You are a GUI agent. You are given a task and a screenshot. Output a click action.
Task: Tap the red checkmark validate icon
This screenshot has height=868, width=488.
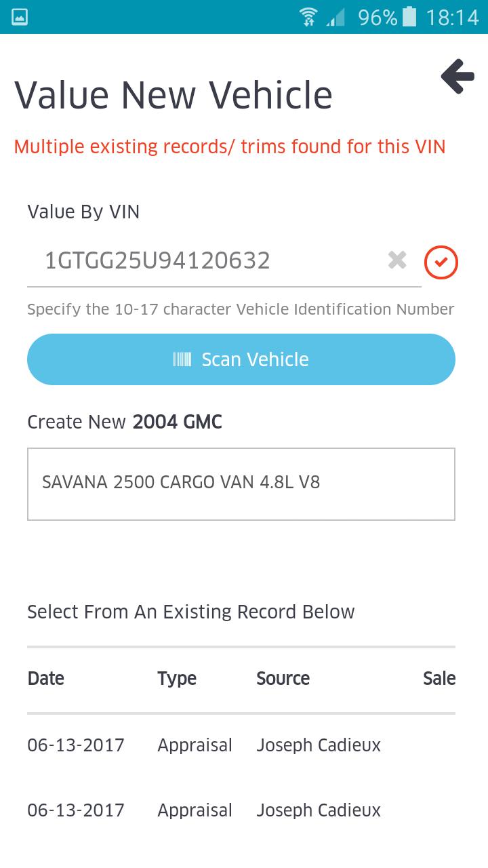click(441, 262)
